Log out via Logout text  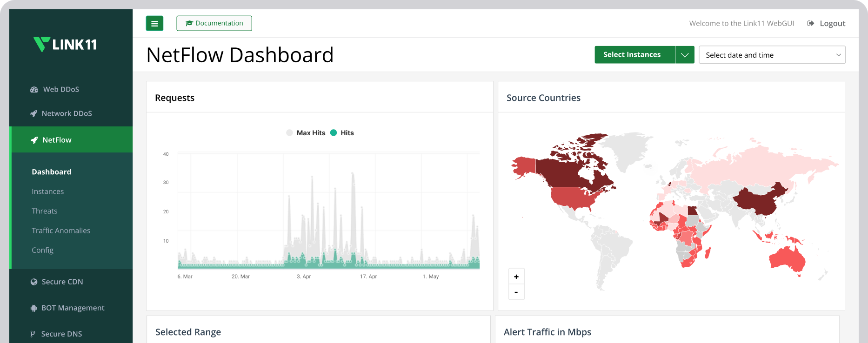click(x=832, y=23)
